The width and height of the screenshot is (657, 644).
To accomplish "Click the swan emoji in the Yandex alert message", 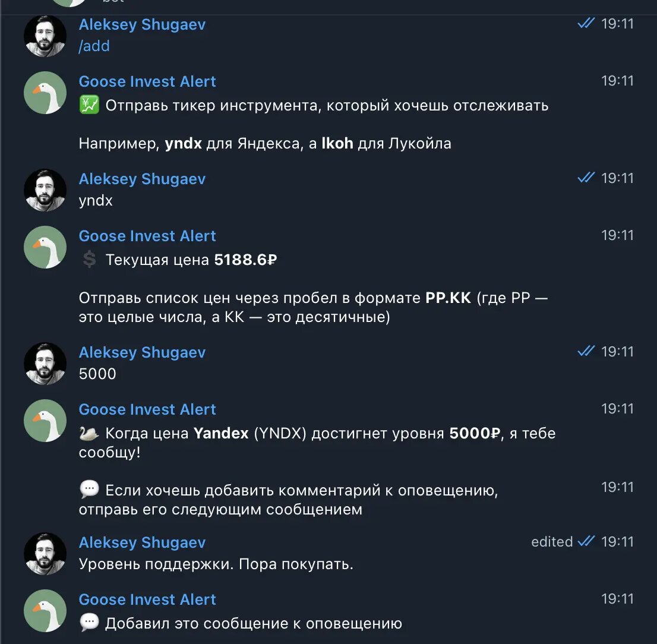I will click(x=88, y=433).
